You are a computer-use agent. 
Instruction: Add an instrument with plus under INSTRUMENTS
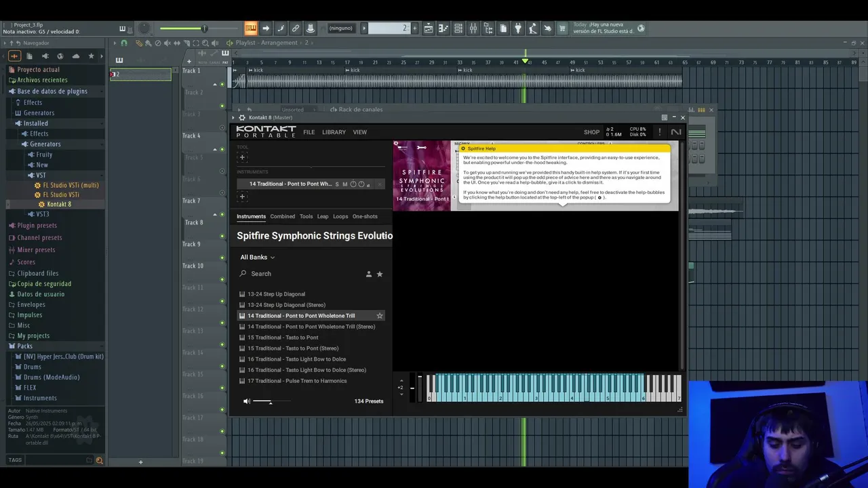(242, 197)
